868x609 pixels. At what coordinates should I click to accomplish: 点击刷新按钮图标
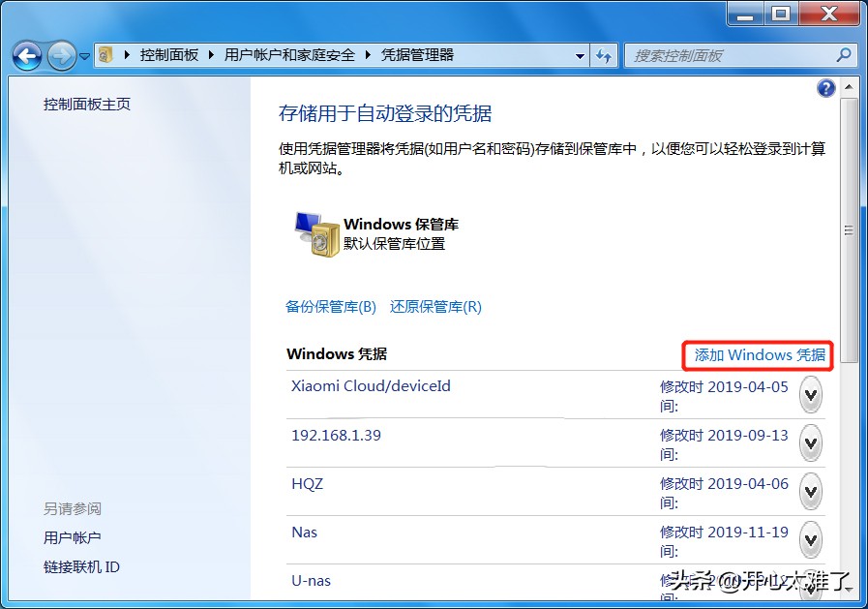click(x=604, y=55)
